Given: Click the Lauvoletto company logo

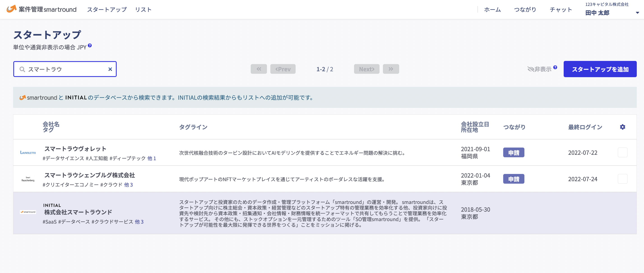Looking at the screenshot, I should click(28, 153).
